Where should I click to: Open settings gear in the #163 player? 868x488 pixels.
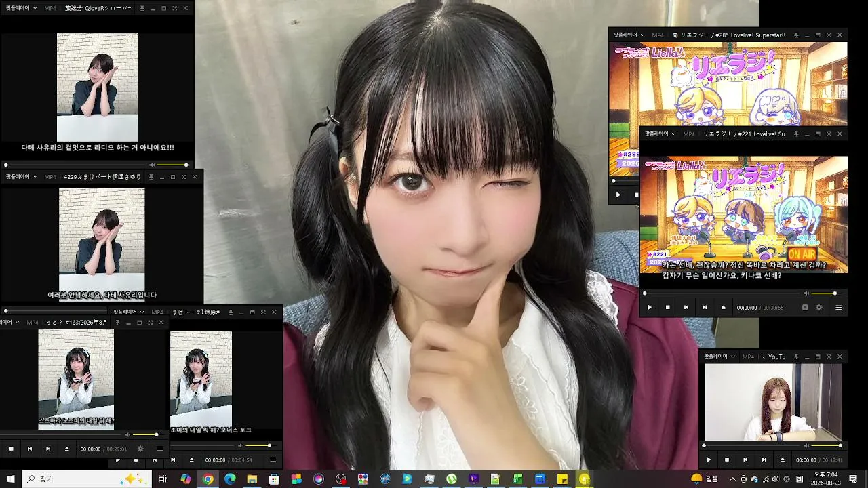pyautogui.click(x=140, y=449)
